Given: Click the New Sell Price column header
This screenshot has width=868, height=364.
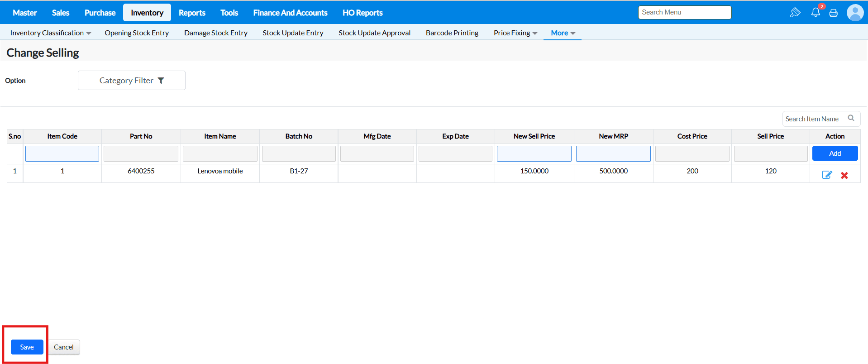Looking at the screenshot, I should tap(534, 136).
